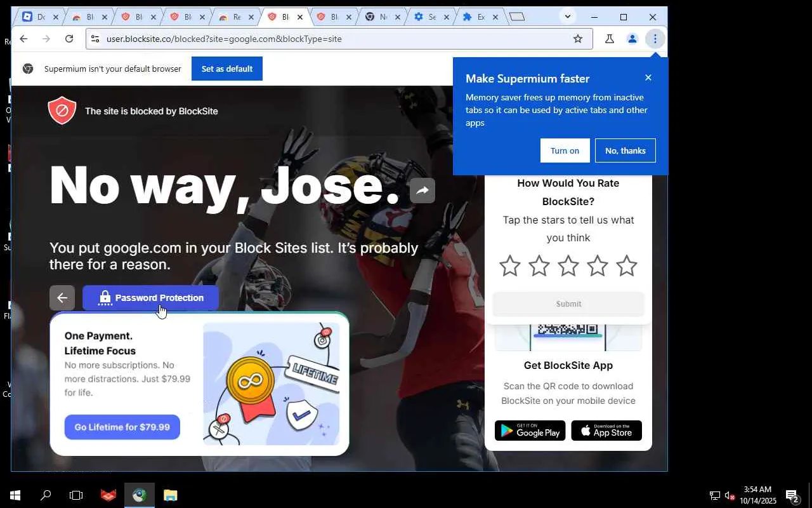The width and height of the screenshot is (812, 508).
Task: Close the Settings tab
Action: click(447, 17)
